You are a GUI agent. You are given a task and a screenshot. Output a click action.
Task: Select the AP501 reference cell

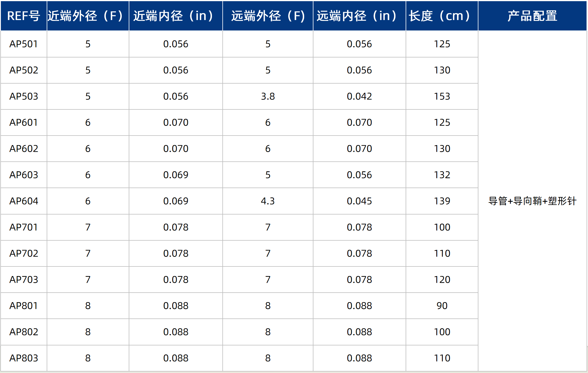(x=23, y=44)
